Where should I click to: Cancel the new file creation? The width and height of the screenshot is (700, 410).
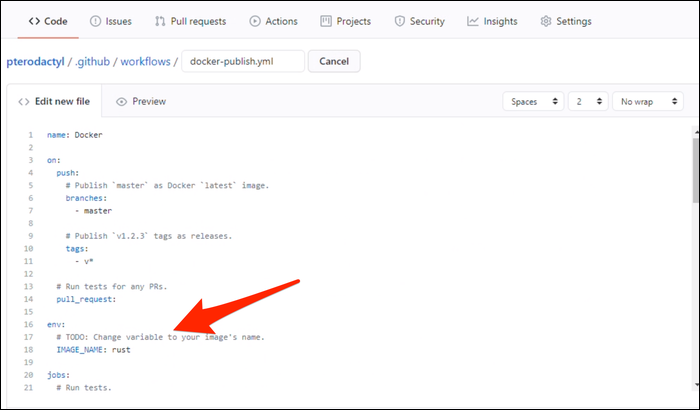pyautogui.click(x=334, y=61)
